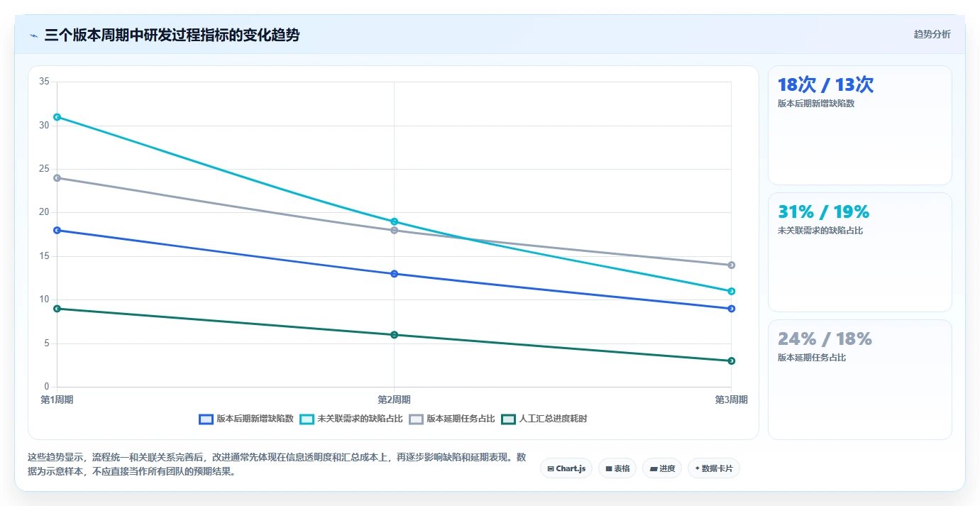Screen dimensions: 980x506
Task: Click the 18次 / 13次 metric card
Action: point(860,126)
